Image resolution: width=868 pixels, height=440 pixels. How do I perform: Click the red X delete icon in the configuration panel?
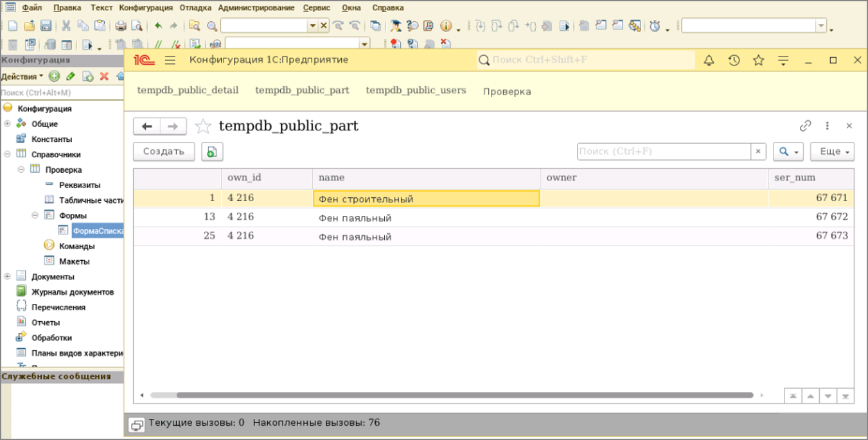click(104, 76)
